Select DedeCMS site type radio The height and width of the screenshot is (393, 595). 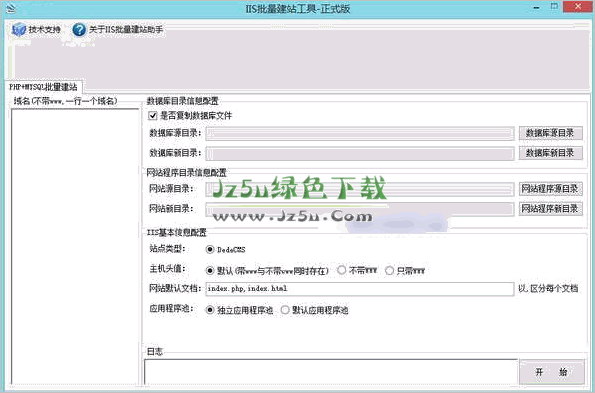tap(210, 250)
